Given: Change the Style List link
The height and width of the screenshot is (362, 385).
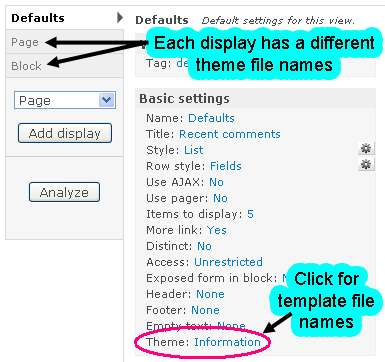Looking at the screenshot, I should click(x=194, y=150).
